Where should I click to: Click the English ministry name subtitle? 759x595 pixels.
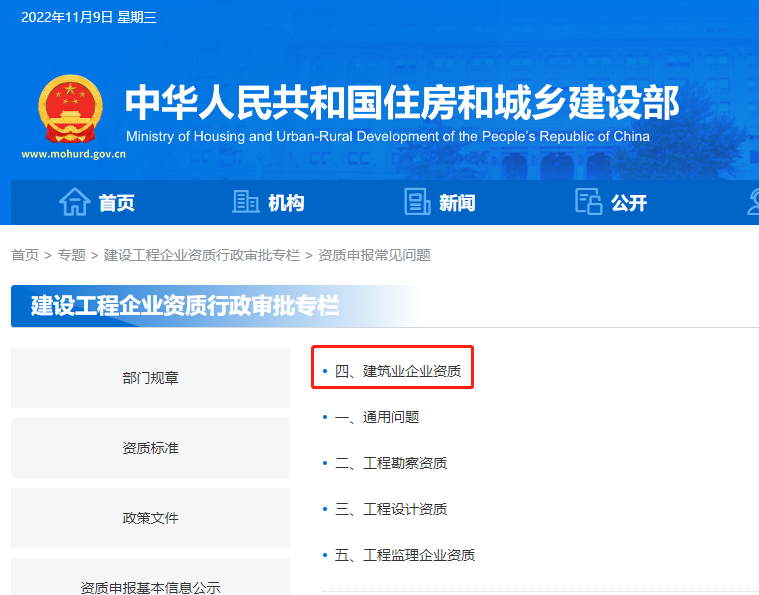pos(388,137)
